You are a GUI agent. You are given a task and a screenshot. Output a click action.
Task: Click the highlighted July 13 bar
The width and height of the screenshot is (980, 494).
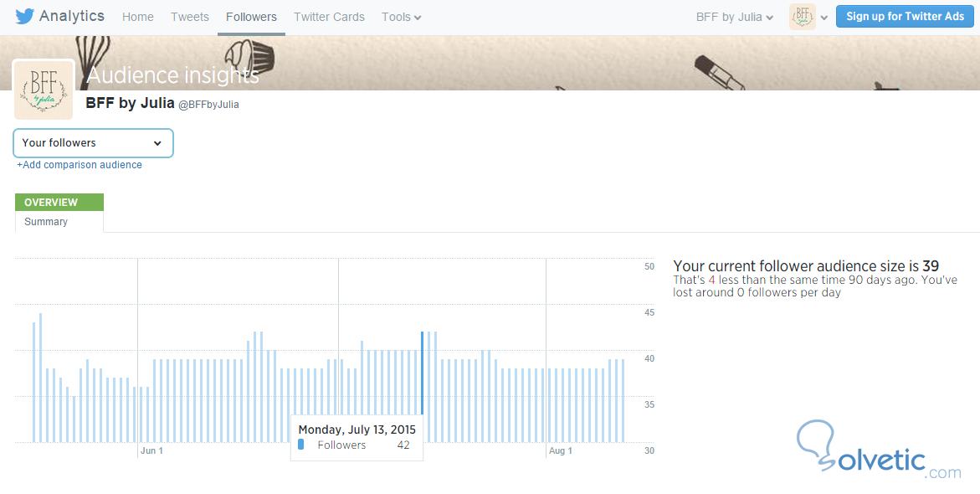(x=423, y=373)
